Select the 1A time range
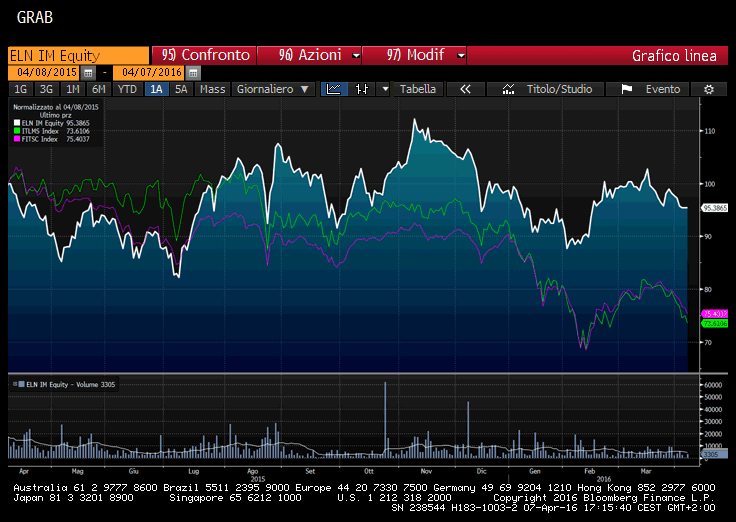Image resolution: width=736 pixels, height=522 pixels. tap(156, 89)
